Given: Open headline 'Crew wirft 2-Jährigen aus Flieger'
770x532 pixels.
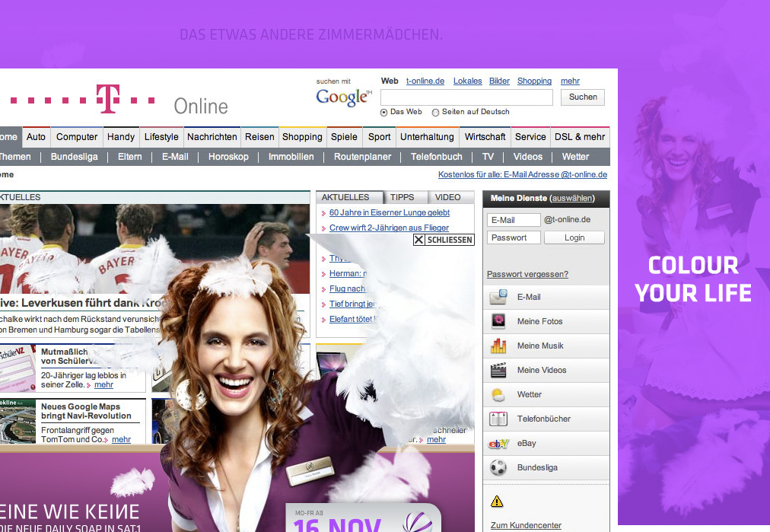Looking at the screenshot, I should tap(389, 228).
